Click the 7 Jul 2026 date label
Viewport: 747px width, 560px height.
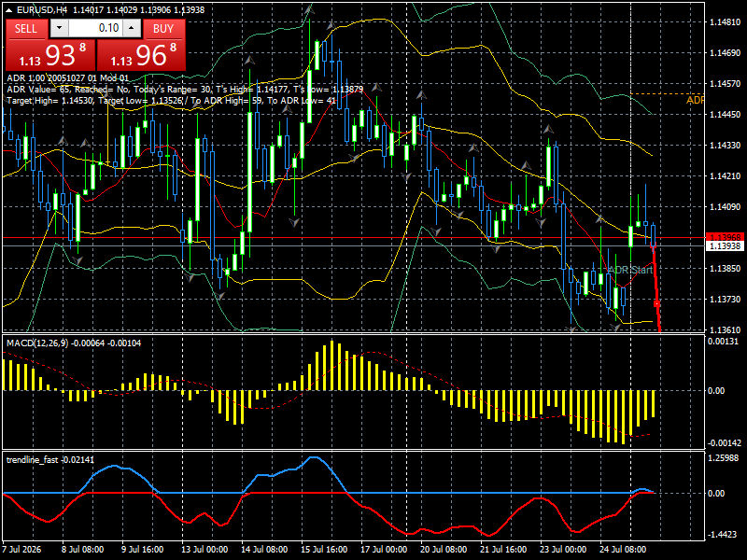[21, 549]
